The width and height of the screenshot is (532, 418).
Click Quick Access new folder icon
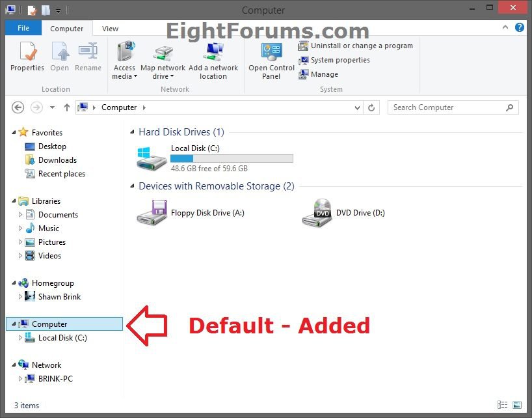(x=46, y=10)
